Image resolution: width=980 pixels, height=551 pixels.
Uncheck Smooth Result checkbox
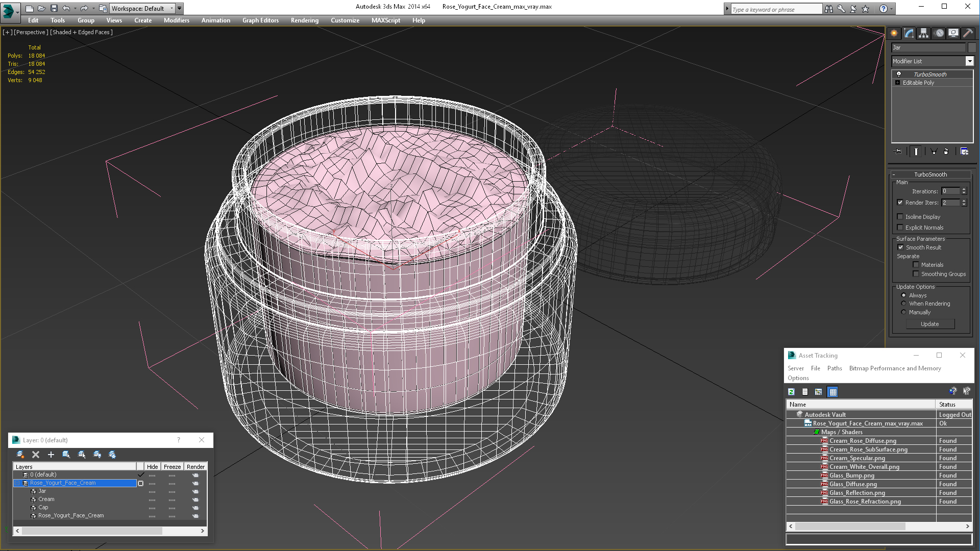click(900, 247)
